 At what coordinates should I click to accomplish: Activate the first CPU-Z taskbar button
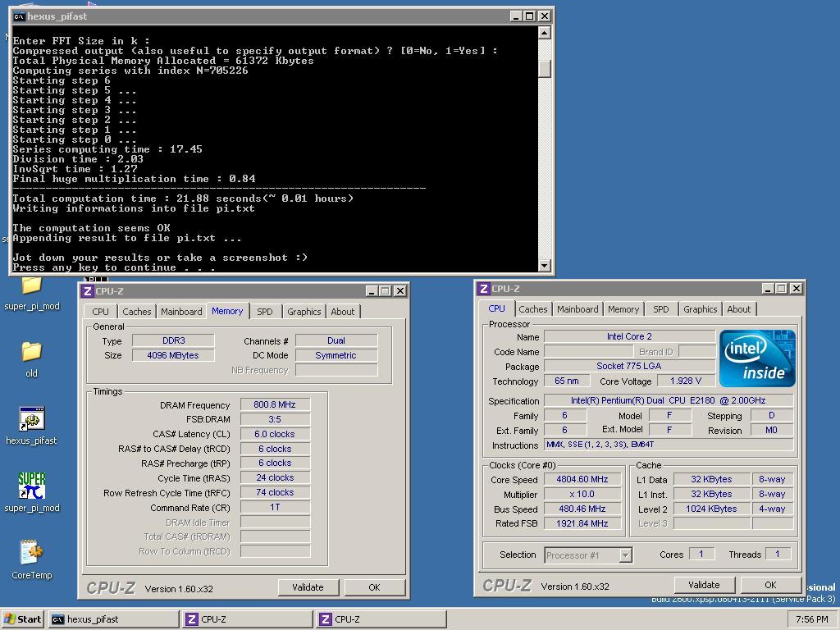click(x=247, y=619)
